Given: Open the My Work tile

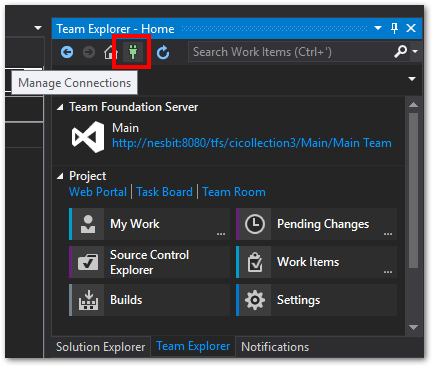Looking at the screenshot, I should point(149,224).
